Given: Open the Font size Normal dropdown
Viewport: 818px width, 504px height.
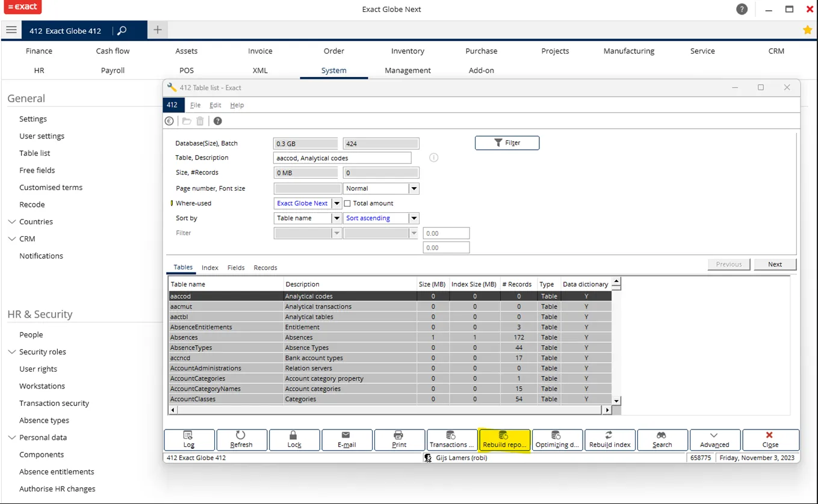Looking at the screenshot, I should [x=414, y=188].
